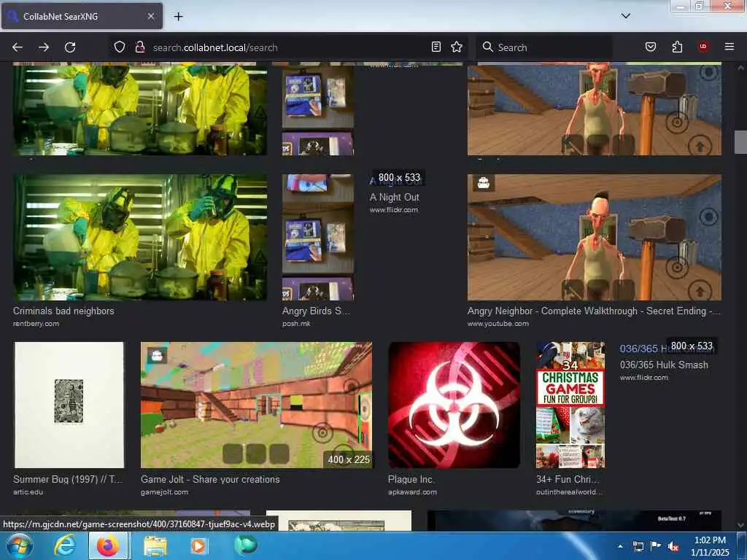Click the Summer Bug (1997) title

(68, 480)
